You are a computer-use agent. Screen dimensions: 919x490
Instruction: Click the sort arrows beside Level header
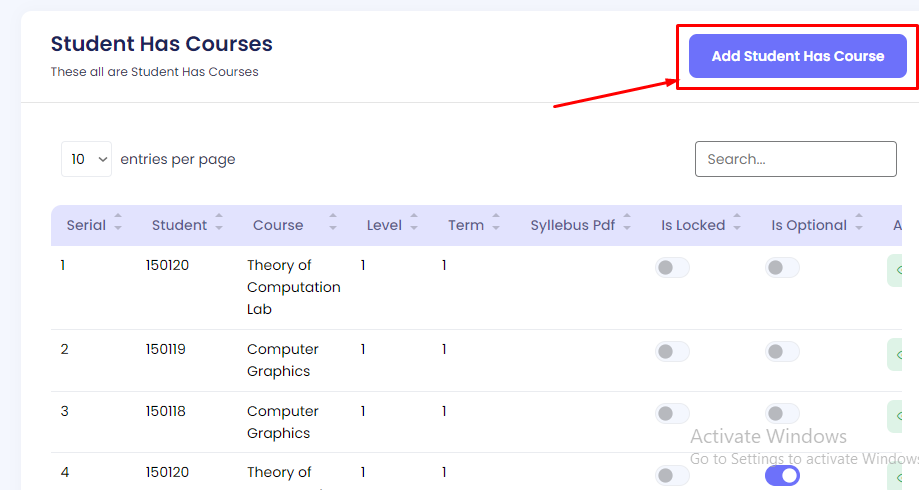point(414,224)
